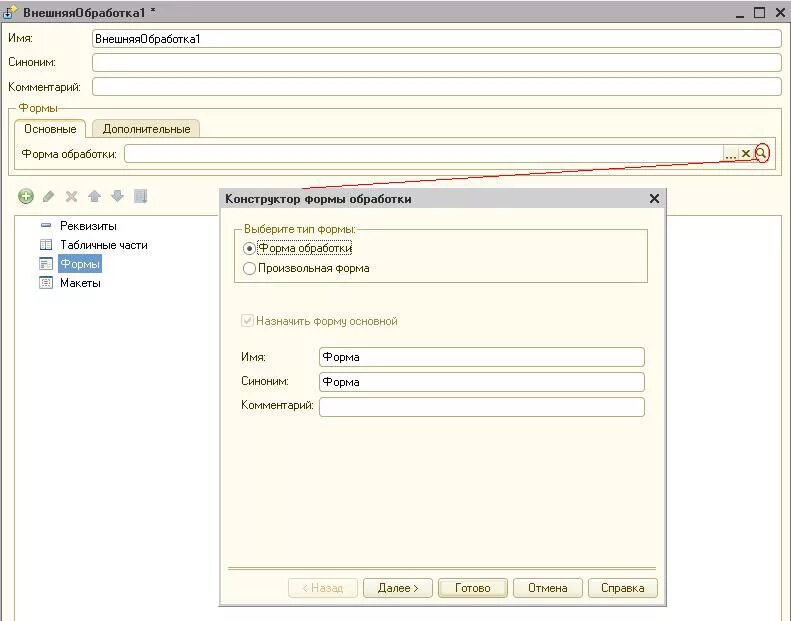Click the main Комментарий input field

pyautogui.click(x=437, y=87)
